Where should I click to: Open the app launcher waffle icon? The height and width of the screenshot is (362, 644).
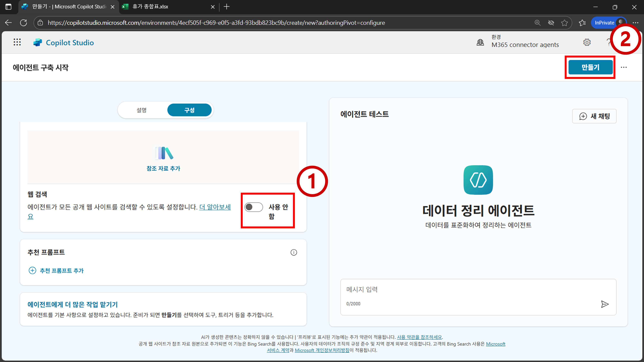(17, 42)
